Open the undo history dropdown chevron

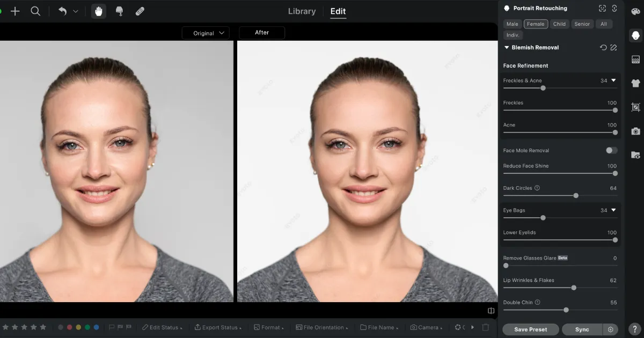[x=76, y=11]
